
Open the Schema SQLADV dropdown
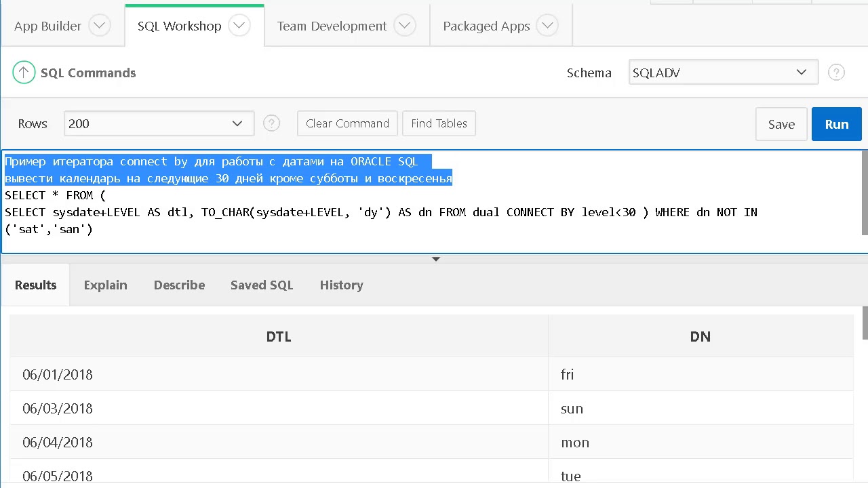click(723, 73)
